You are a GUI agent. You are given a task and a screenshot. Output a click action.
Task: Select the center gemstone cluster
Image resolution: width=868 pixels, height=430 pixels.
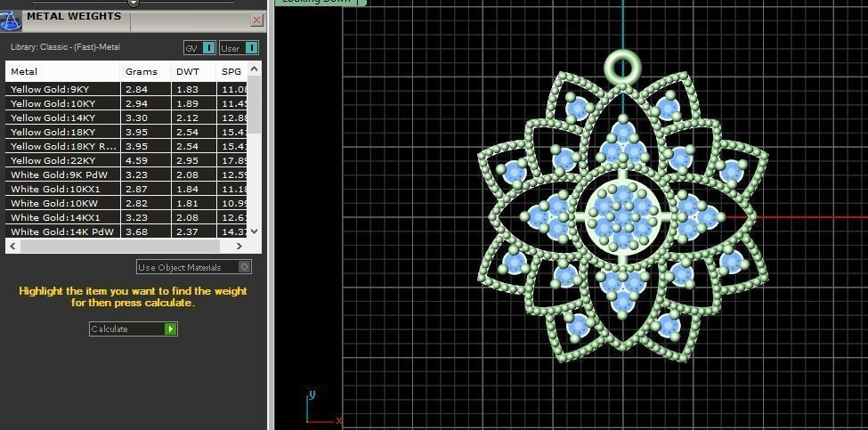623,216
